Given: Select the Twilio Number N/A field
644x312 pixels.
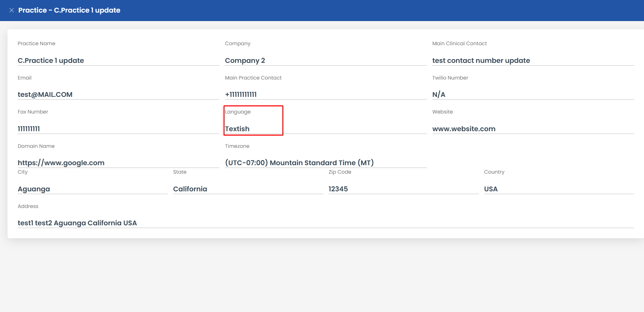Looking at the screenshot, I should 439,94.
